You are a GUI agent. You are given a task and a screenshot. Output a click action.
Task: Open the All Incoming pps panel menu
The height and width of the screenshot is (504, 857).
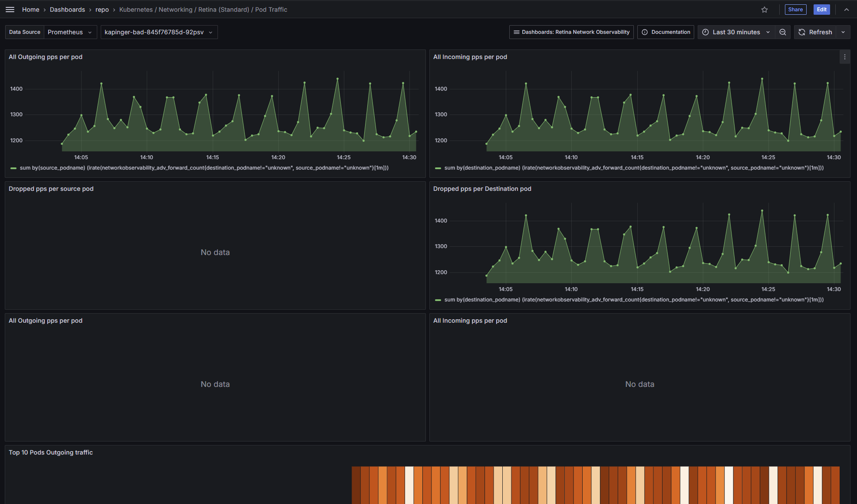[844, 57]
